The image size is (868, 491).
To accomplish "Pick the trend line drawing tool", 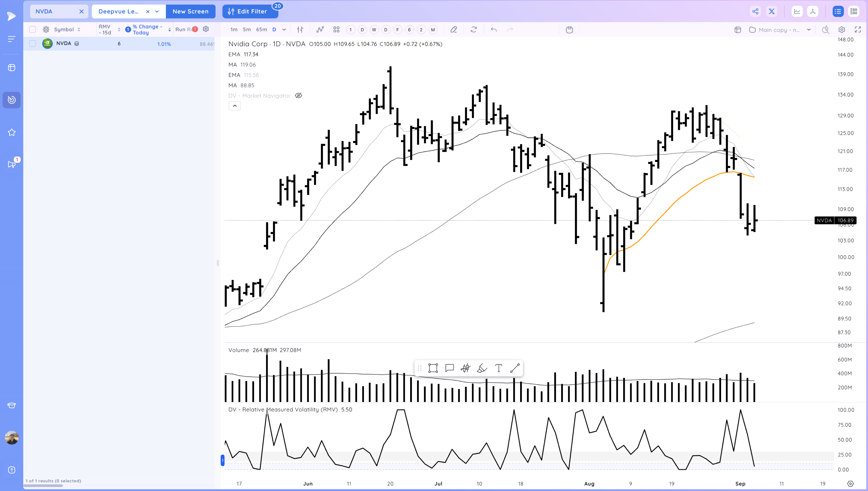I will point(515,368).
